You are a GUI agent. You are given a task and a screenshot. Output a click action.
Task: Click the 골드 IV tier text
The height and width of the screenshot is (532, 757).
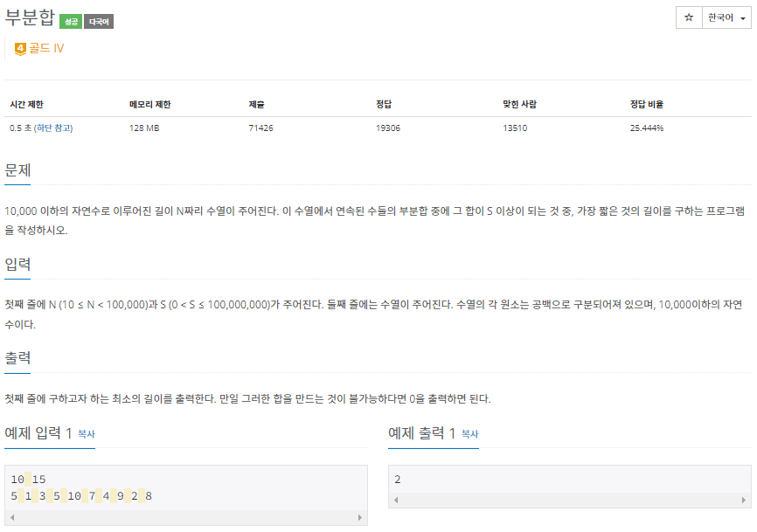pyautogui.click(x=46, y=48)
